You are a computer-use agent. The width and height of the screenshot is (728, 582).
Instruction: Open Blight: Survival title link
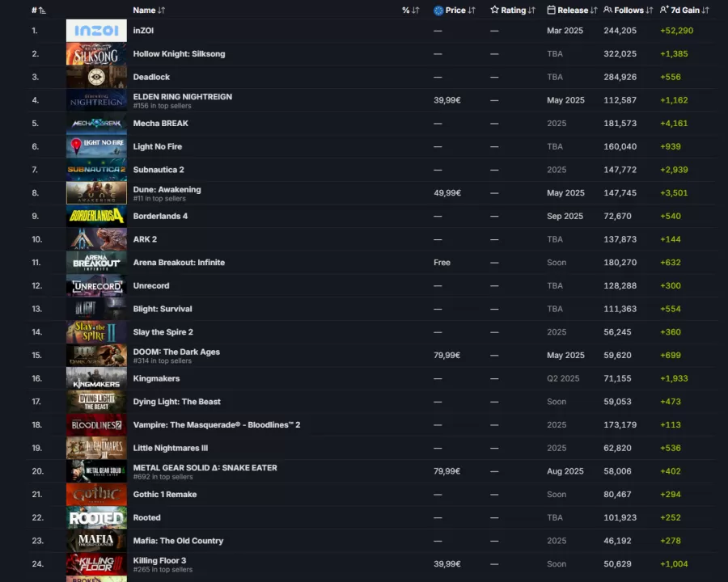162,309
